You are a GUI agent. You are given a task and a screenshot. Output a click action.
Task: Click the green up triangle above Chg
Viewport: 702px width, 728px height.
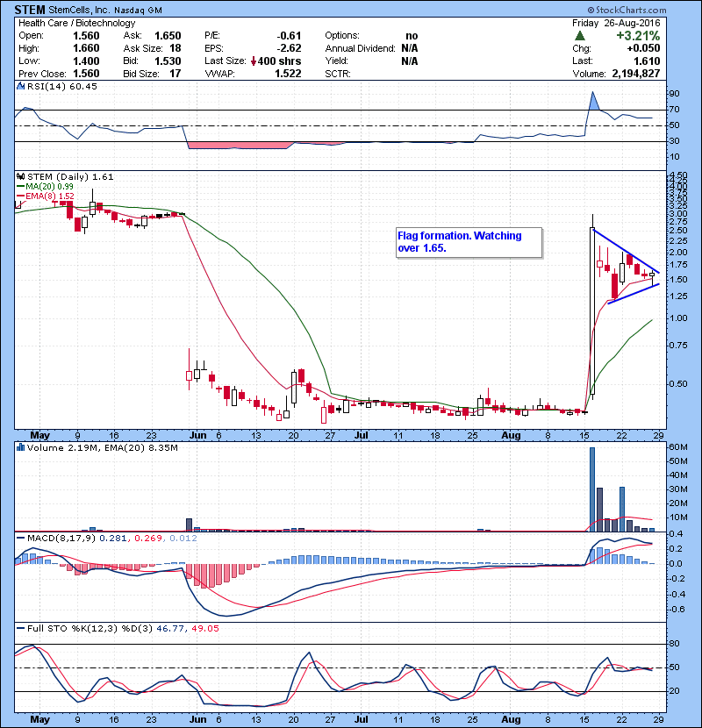click(579, 35)
